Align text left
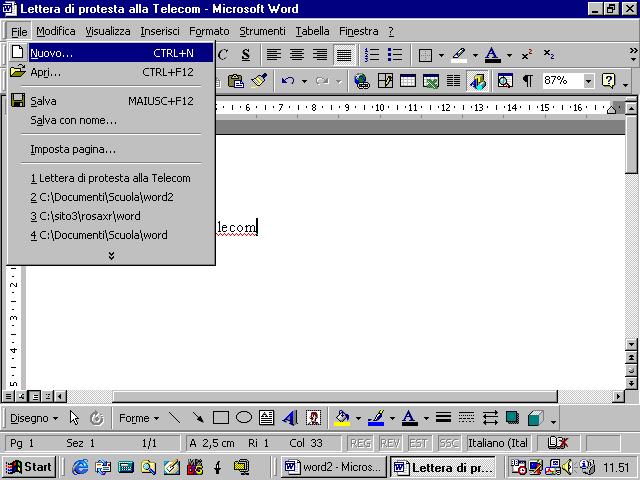 click(x=274, y=55)
